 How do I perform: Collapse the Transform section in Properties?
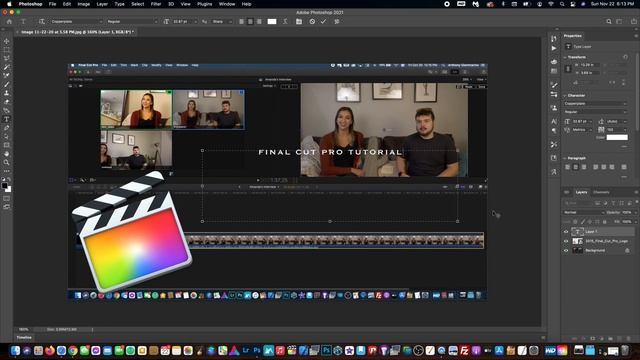pos(565,57)
